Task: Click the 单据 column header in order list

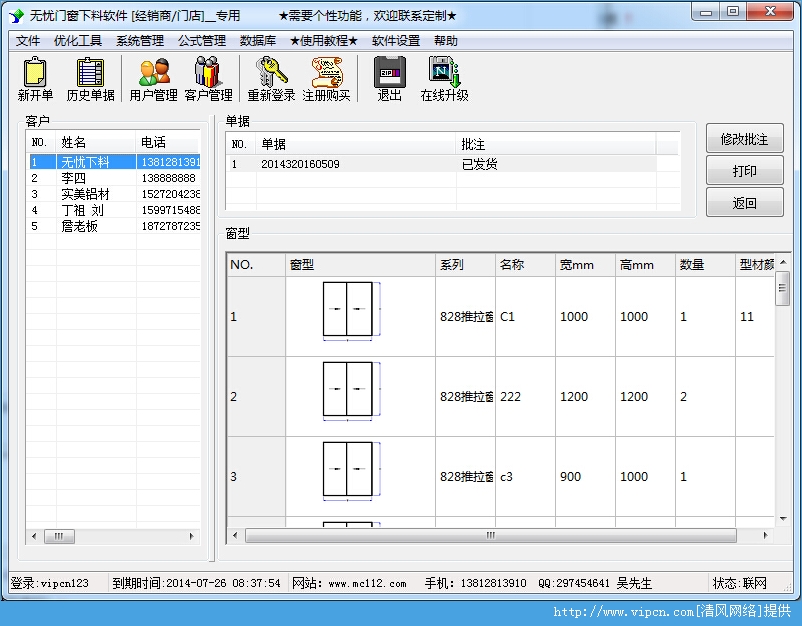Action: [356, 144]
